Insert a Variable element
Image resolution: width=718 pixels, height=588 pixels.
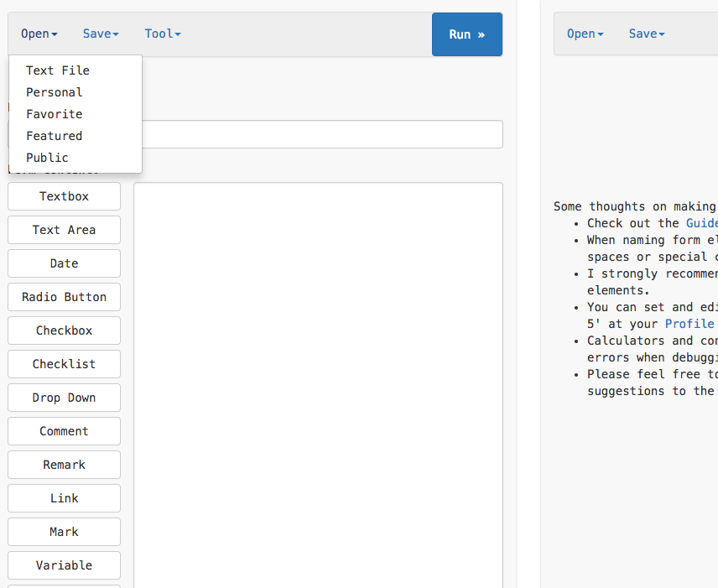64,565
